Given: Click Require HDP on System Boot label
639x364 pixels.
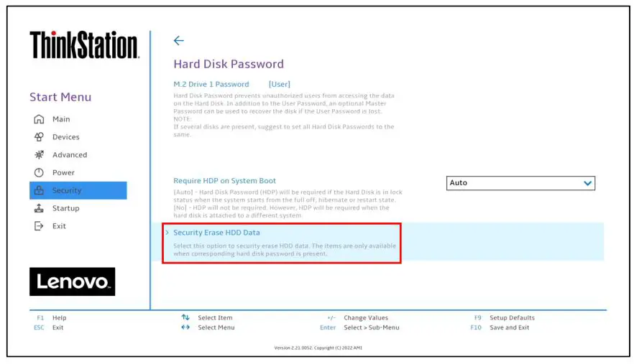Looking at the screenshot, I should pyautogui.click(x=224, y=181).
